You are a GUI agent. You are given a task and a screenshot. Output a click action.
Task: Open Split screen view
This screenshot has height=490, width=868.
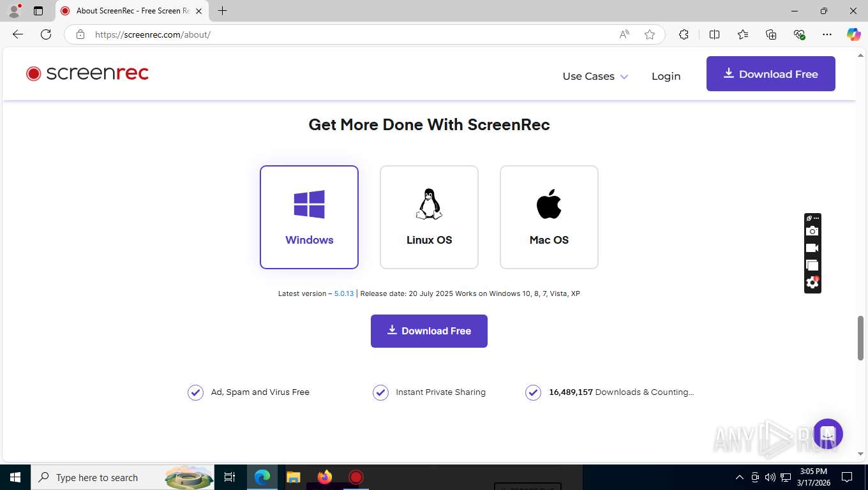pyautogui.click(x=714, y=34)
